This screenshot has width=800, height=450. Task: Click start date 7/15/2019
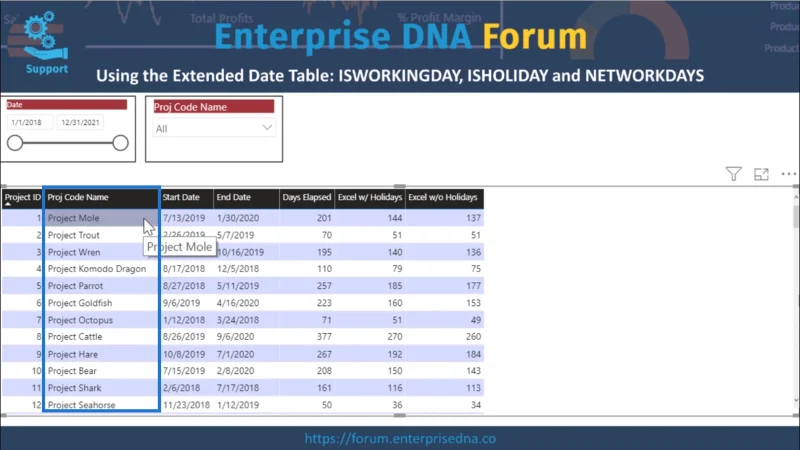pyautogui.click(x=184, y=371)
